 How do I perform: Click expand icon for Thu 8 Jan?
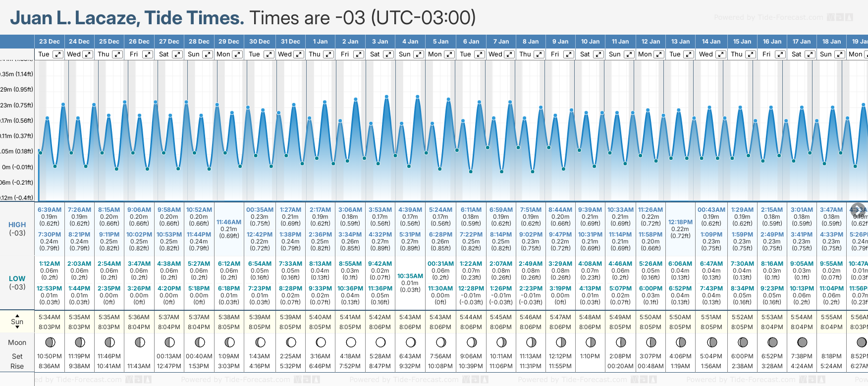539,54
